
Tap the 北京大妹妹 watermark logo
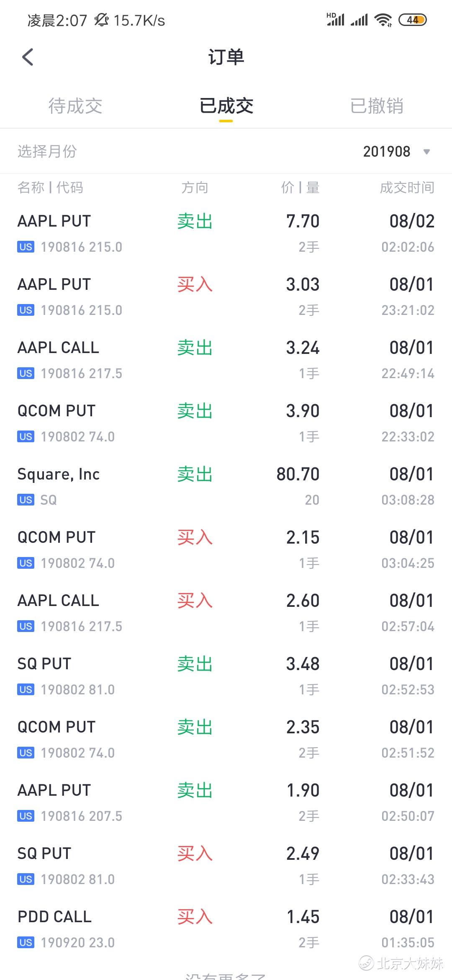[x=366, y=962]
